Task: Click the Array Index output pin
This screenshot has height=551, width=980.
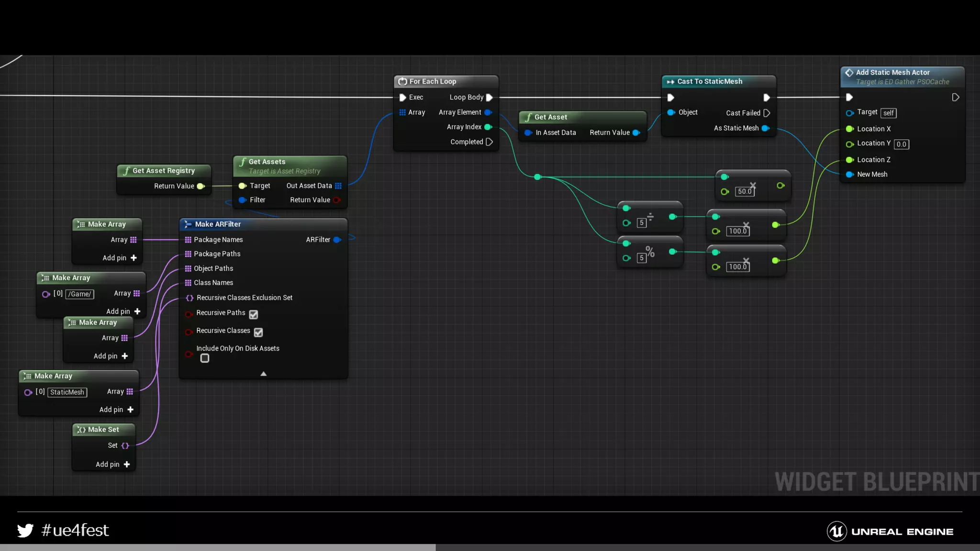Action: 488,127
